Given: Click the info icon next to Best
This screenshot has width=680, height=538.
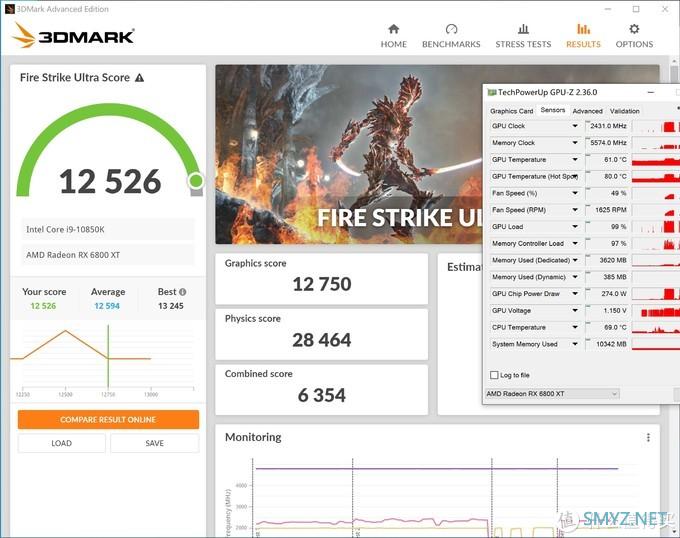Looking at the screenshot, I should [x=183, y=292].
